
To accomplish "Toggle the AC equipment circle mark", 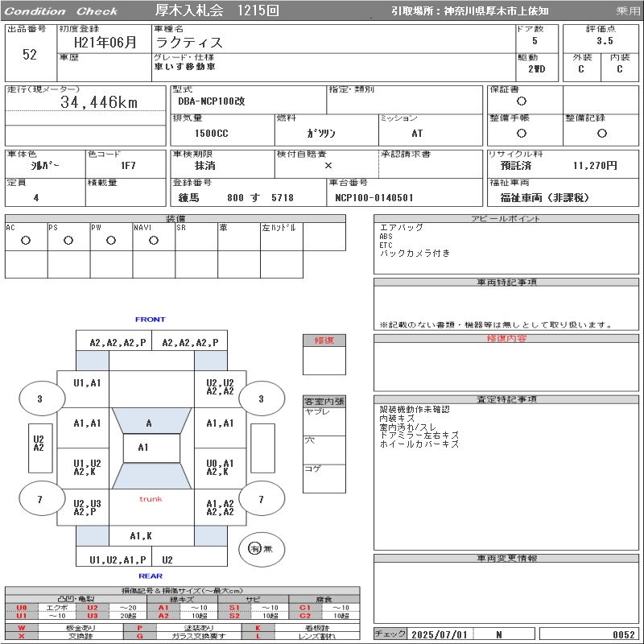I will 26,241.
